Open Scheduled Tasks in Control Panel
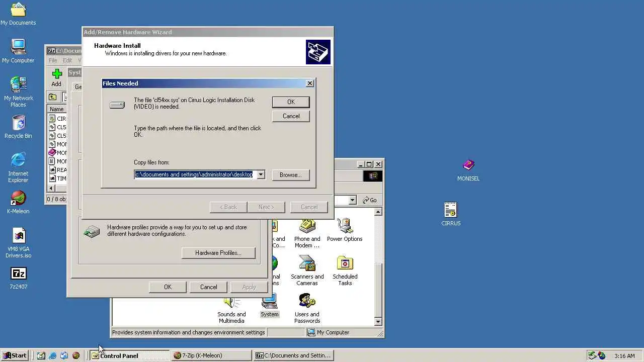This screenshot has width=644, height=362. point(345,271)
